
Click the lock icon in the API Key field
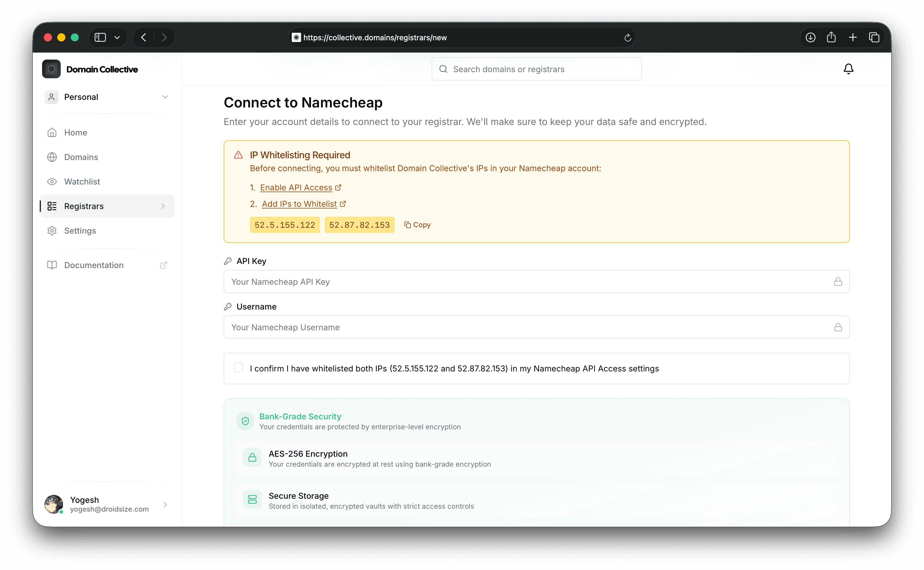pyautogui.click(x=838, y=281)
